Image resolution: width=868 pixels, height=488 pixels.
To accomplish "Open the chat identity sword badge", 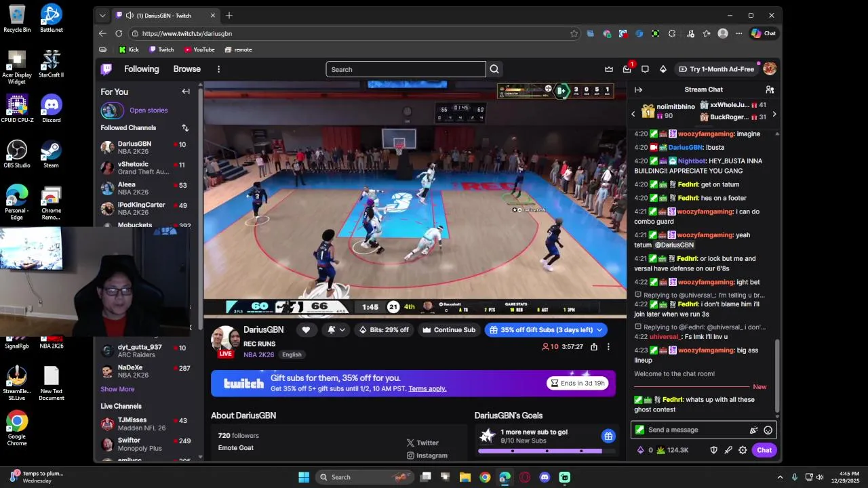I will coord(639,430).
